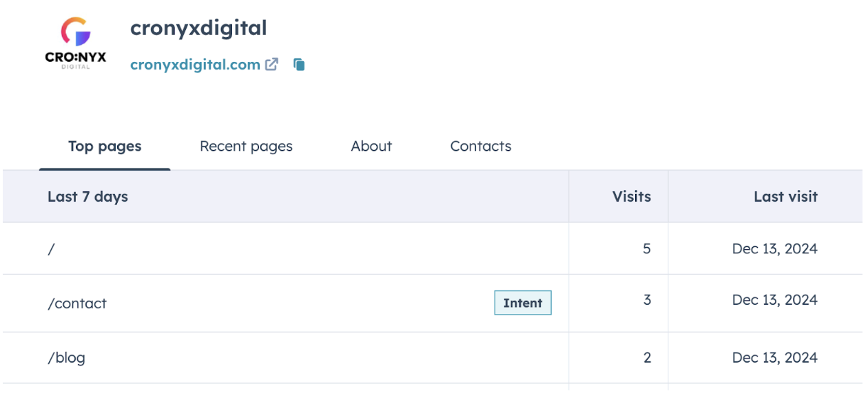Screen dimensions: 868x402
Task: Click the visit count 3 for /contact
Action: (x=646, y=300)
